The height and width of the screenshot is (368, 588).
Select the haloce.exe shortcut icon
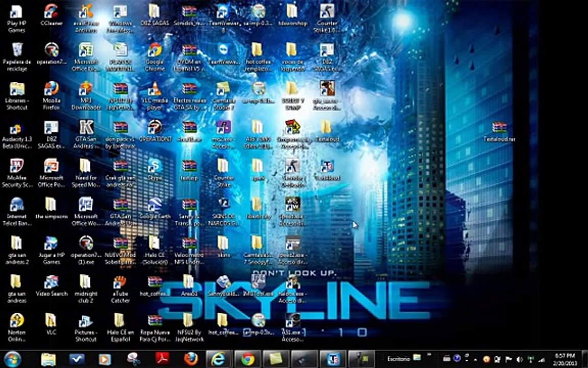click(292, 289)
